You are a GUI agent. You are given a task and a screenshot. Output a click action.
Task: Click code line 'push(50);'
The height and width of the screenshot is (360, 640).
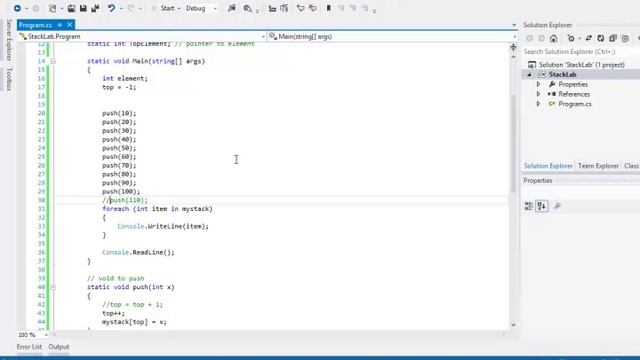click(119, 148)
